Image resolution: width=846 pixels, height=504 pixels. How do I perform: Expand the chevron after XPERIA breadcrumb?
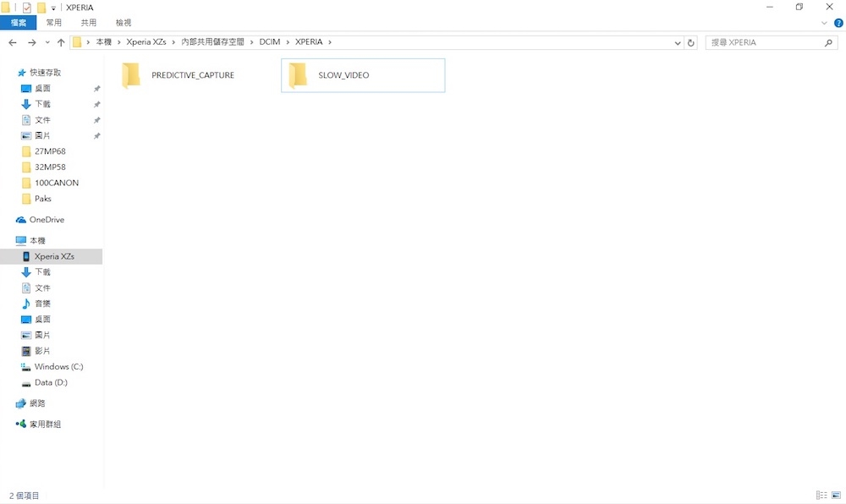click(330, 42)
